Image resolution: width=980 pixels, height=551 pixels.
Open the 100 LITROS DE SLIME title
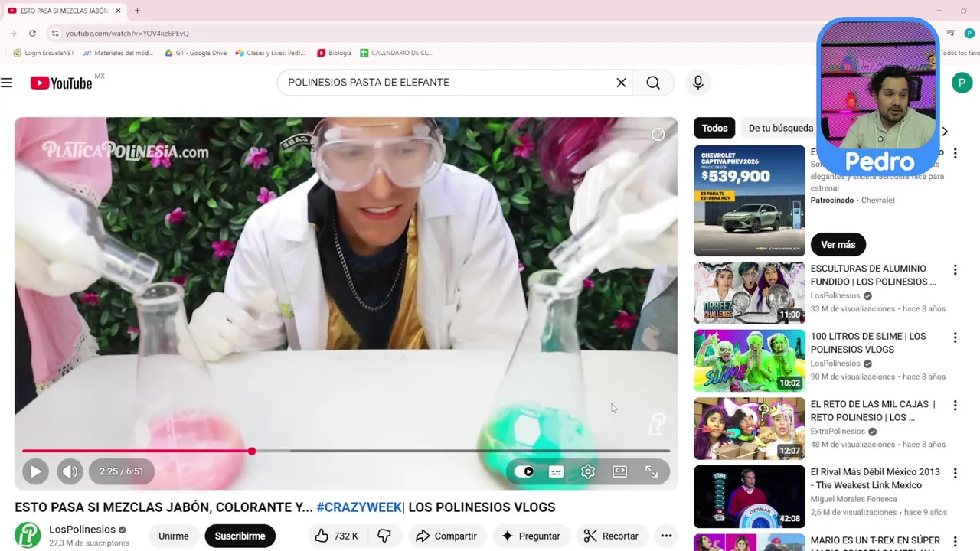point(868,343)
